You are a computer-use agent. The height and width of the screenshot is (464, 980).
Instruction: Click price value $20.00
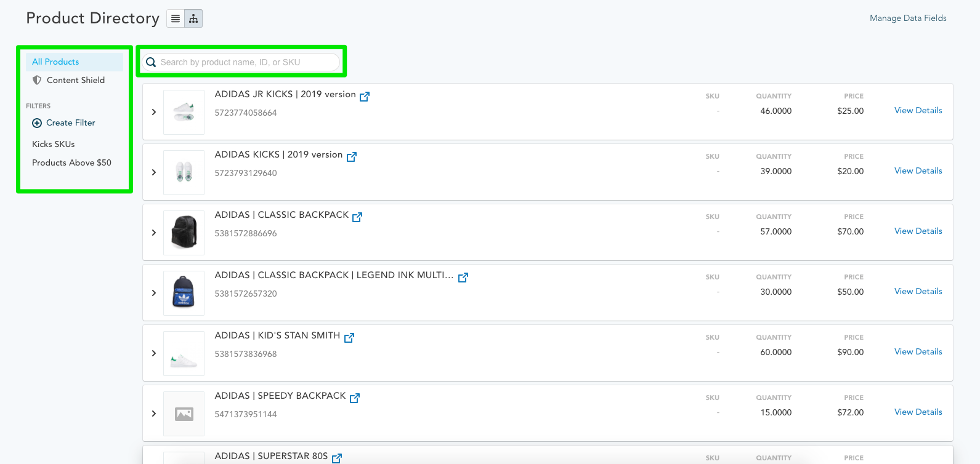point(851,171)
